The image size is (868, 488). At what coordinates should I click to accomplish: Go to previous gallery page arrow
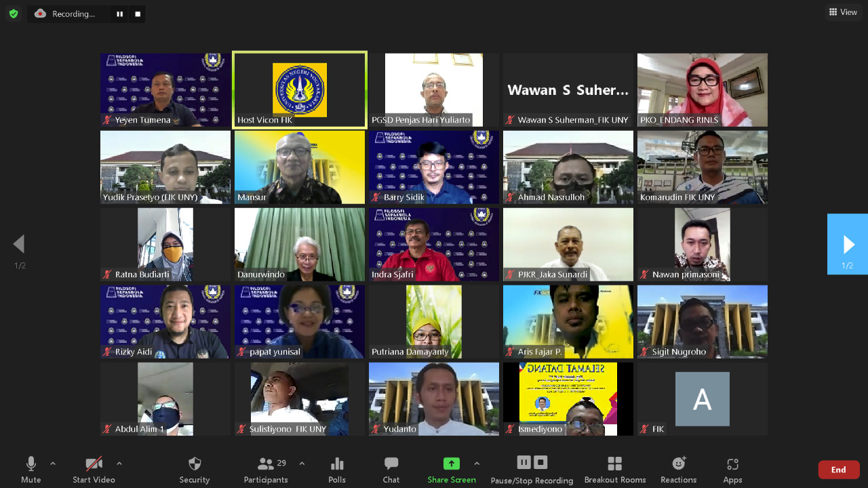point(19,244)
